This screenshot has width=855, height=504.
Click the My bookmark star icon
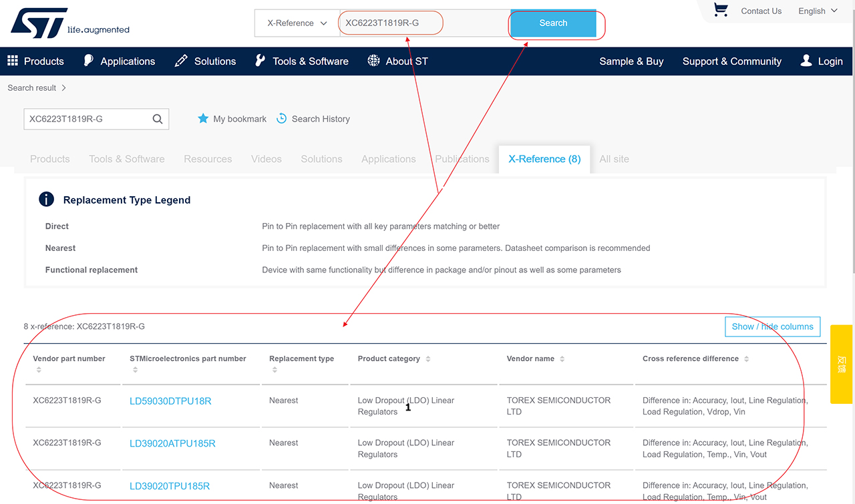pos(203,119)
